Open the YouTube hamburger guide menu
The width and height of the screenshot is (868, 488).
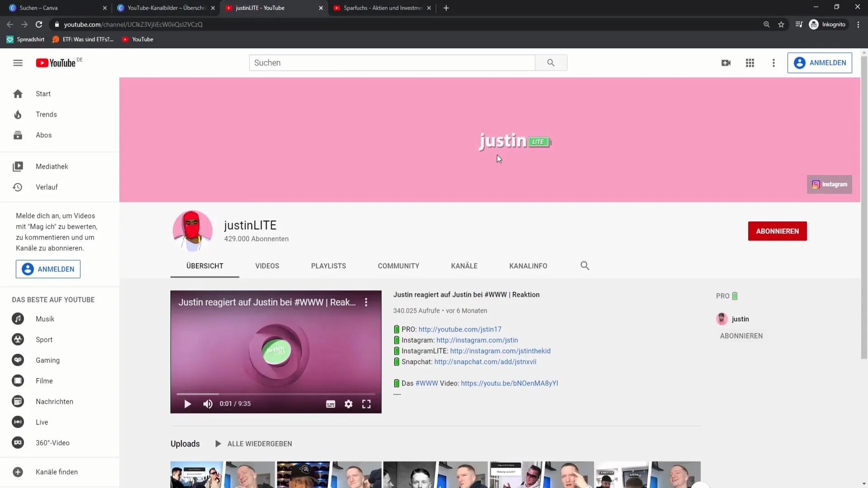18,63
